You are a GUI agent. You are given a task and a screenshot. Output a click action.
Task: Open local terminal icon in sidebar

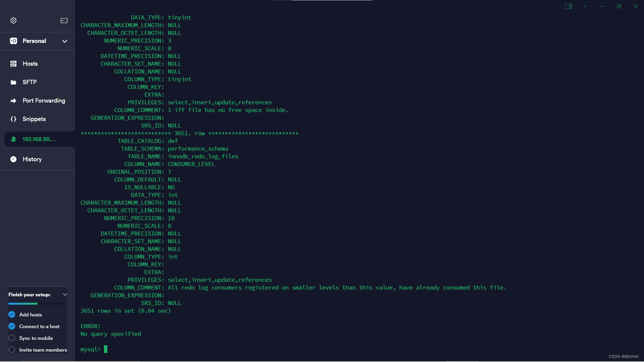[x=64, y=20]
